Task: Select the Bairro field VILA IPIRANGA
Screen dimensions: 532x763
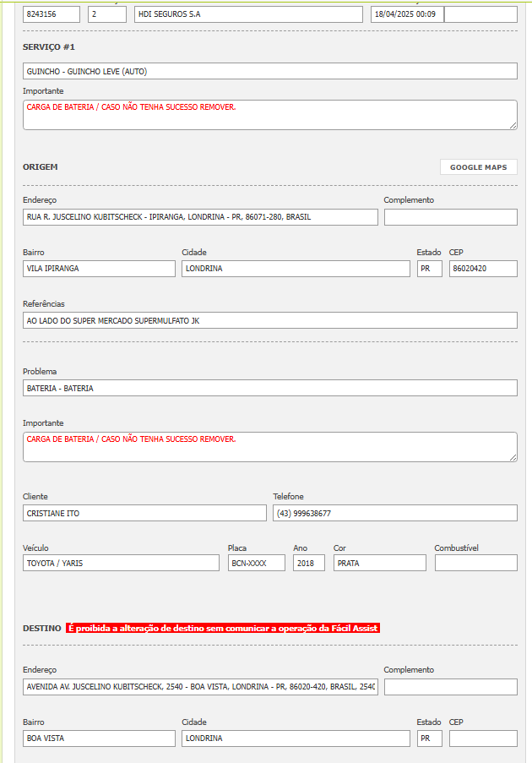Action: click(99, 269)
